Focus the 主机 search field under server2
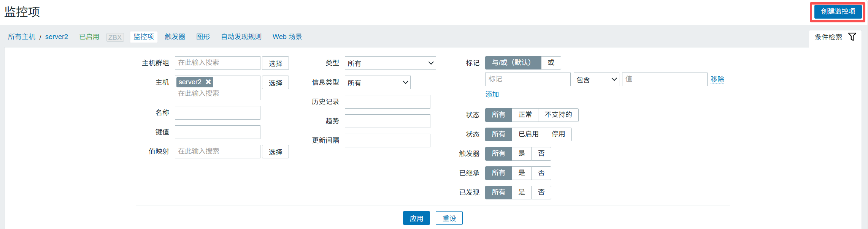 (217, 93)
